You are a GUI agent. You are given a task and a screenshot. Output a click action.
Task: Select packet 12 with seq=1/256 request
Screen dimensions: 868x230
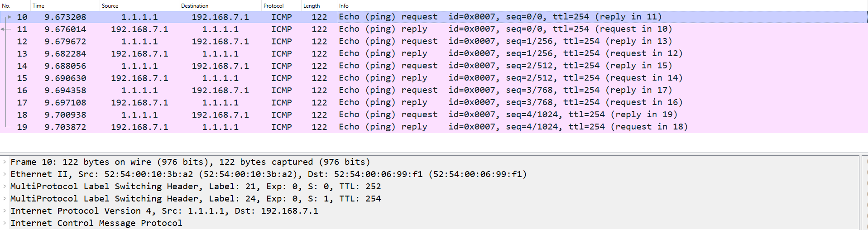pyautogui.click(x=272, y=41)
